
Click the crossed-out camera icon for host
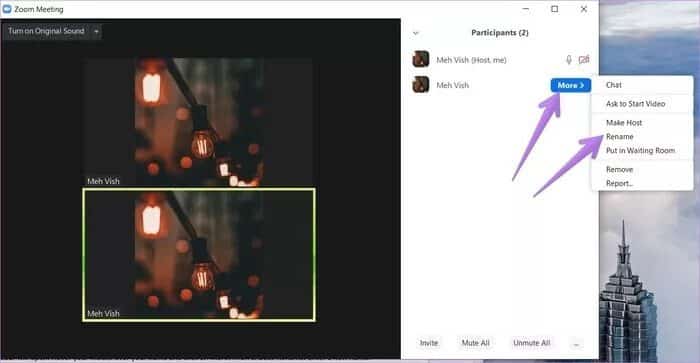pos(583,59)
